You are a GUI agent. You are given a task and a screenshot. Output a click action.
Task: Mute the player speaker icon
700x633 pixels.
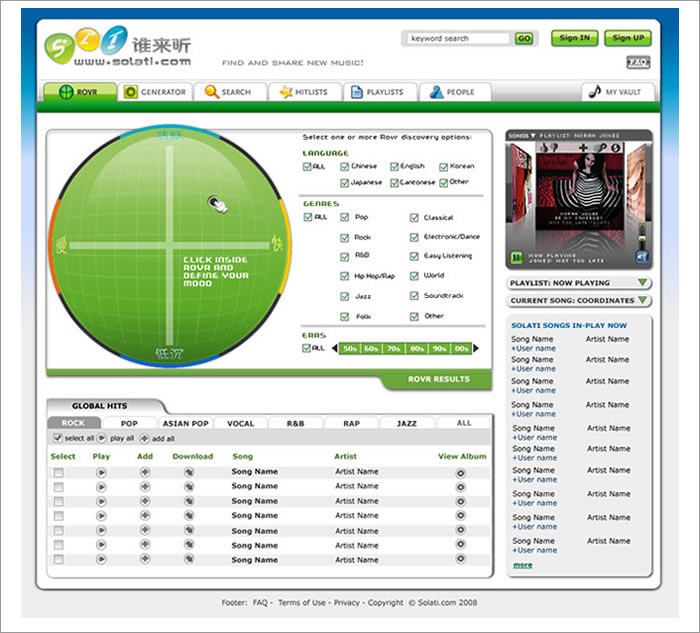point(641,257)
